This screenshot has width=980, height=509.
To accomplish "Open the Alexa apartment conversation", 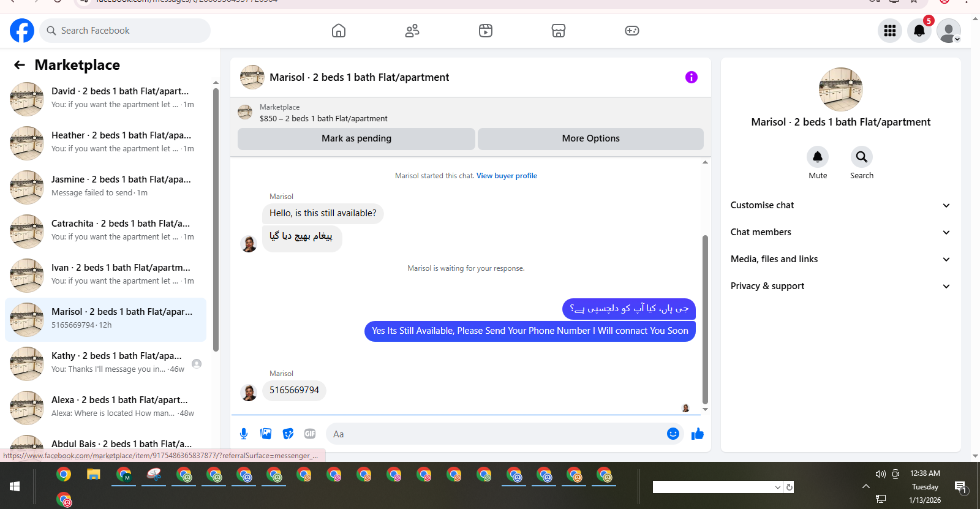I will 105,407.
